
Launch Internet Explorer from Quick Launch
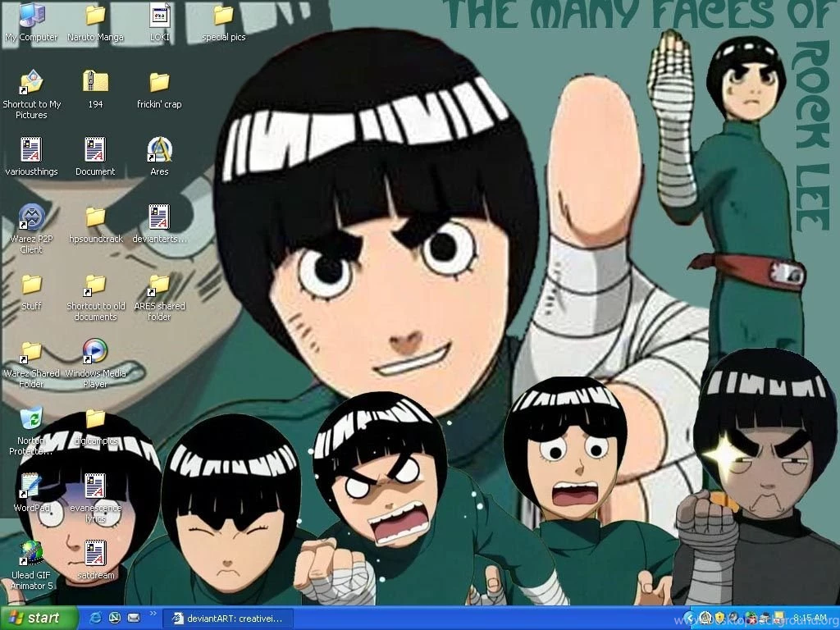(x=95, y=619)
